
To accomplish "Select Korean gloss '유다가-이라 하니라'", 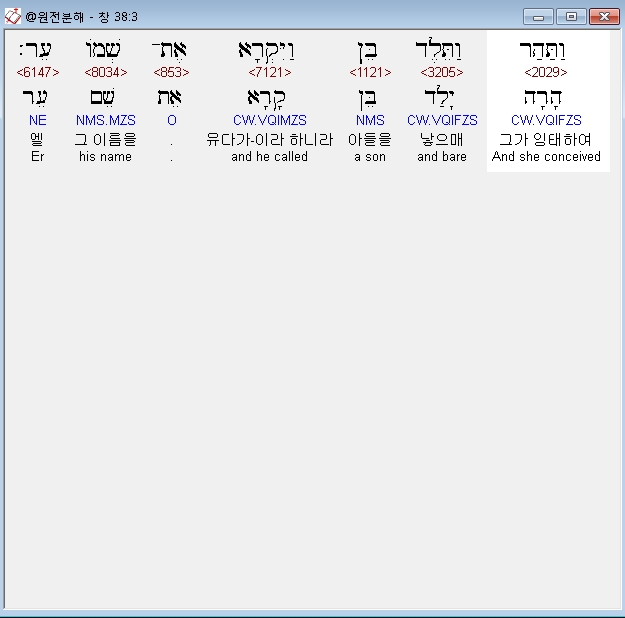I will (x=269, y=139).
